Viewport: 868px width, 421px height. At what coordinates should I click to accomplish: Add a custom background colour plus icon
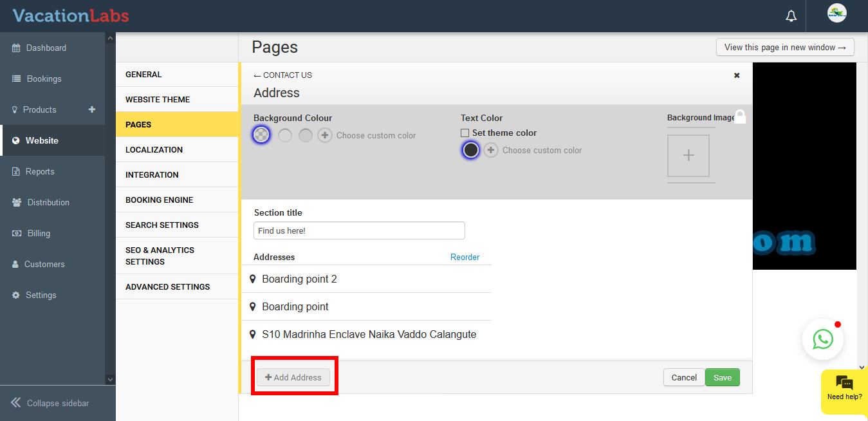click(325, 135)
